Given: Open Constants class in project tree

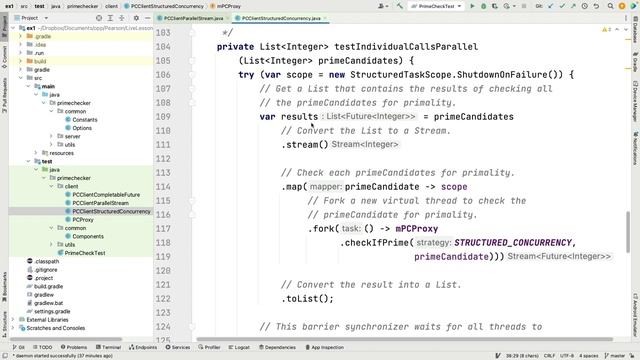Looking at the screenshot, I should pyautogui.click(x=84, y=120).
